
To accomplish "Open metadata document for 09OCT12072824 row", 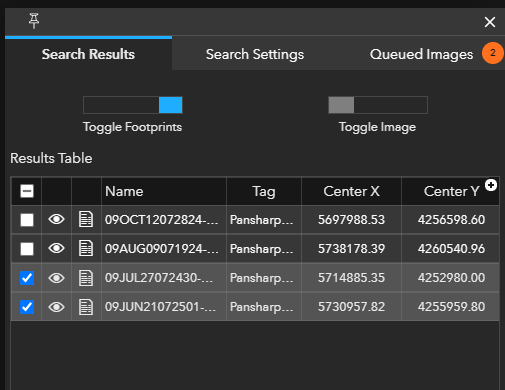I will [86, 219].
